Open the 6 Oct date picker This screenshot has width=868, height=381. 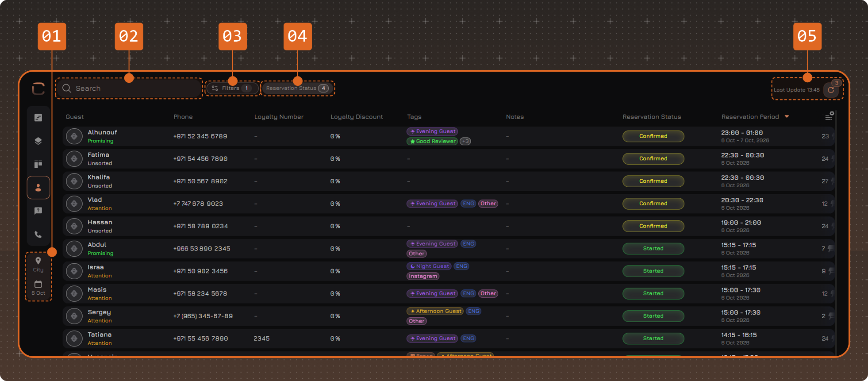click(x=38, y=288)
